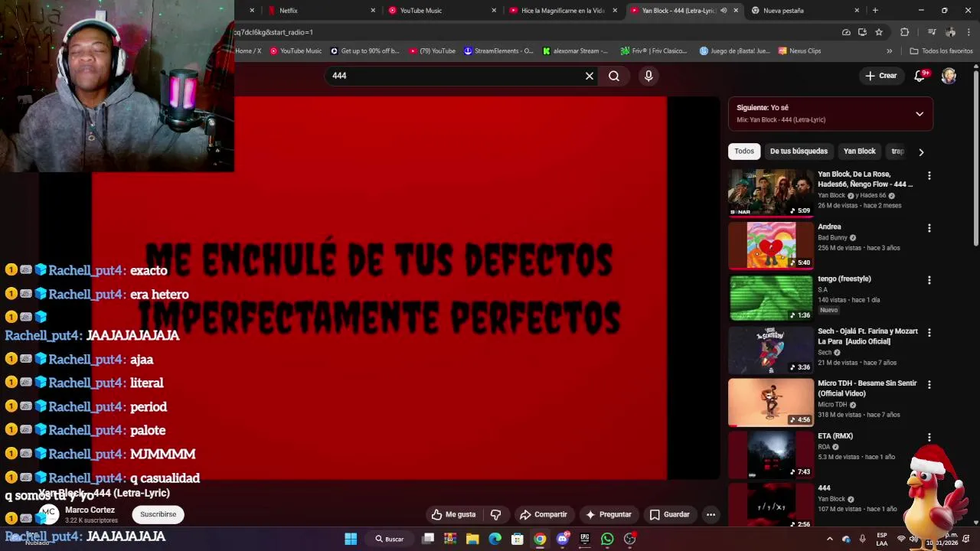The image size is (980, 551).
Task: Open Todos los favoritos folder
Action: 941,51
